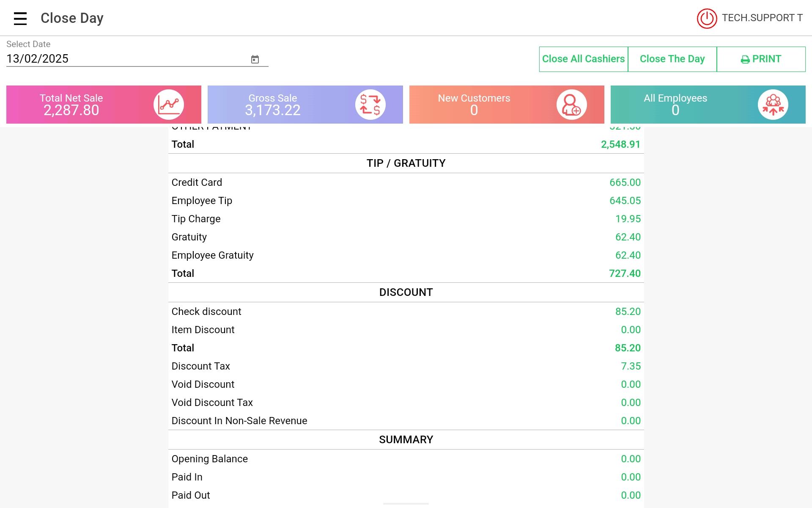
Task: Click the Close All Cashiers button
Action: [x=584, y=59]
